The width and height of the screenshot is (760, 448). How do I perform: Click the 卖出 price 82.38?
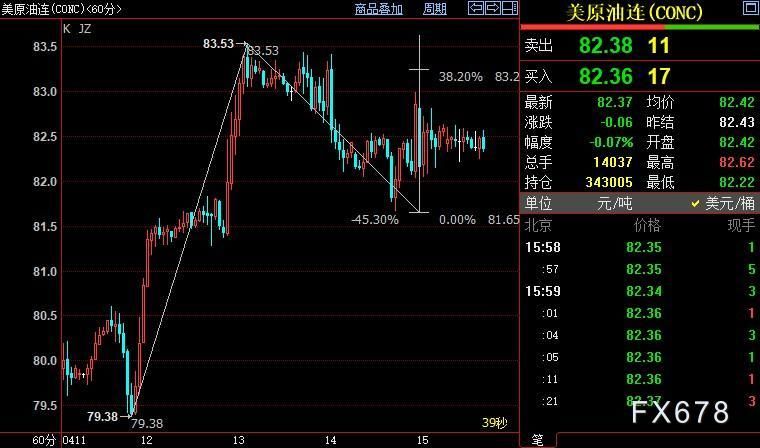pyautogui.click(x=606, y=46)
